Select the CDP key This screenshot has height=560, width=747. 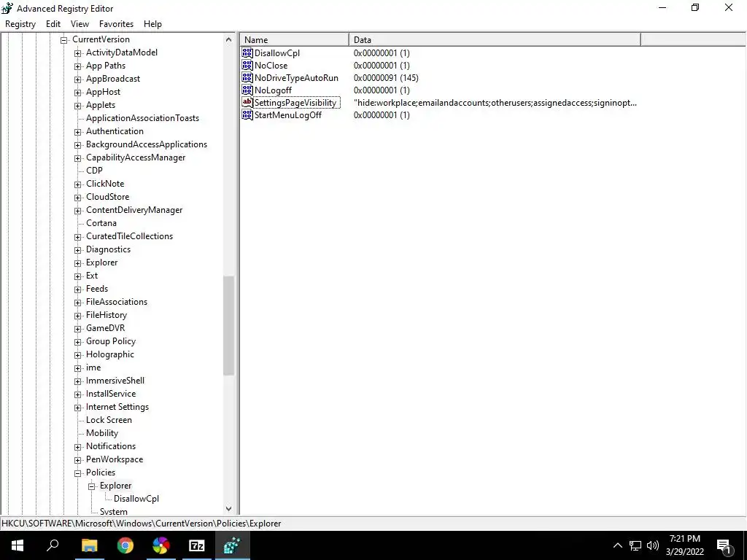coord(94,171)
